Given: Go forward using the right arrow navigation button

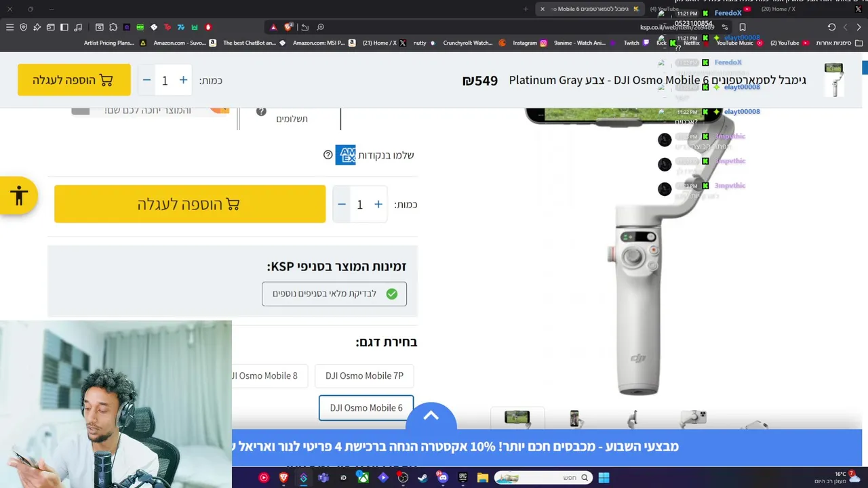Looking at the screenshot, I should (x=859, y=27).
